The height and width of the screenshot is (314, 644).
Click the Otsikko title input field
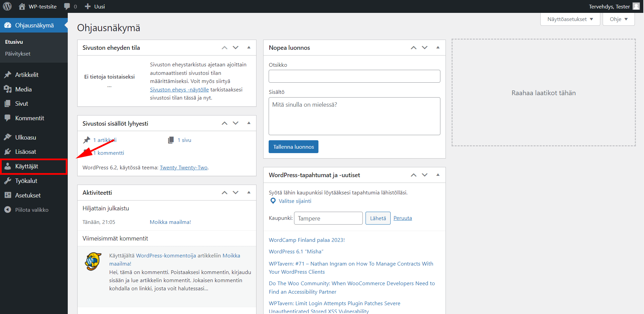[x=354, y=76]
